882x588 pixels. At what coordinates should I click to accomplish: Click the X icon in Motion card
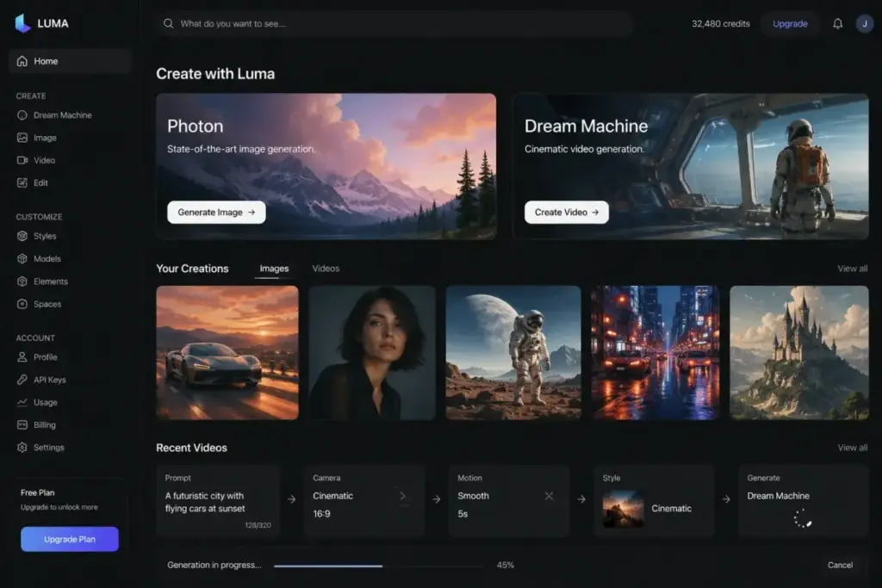click(549, 496)
